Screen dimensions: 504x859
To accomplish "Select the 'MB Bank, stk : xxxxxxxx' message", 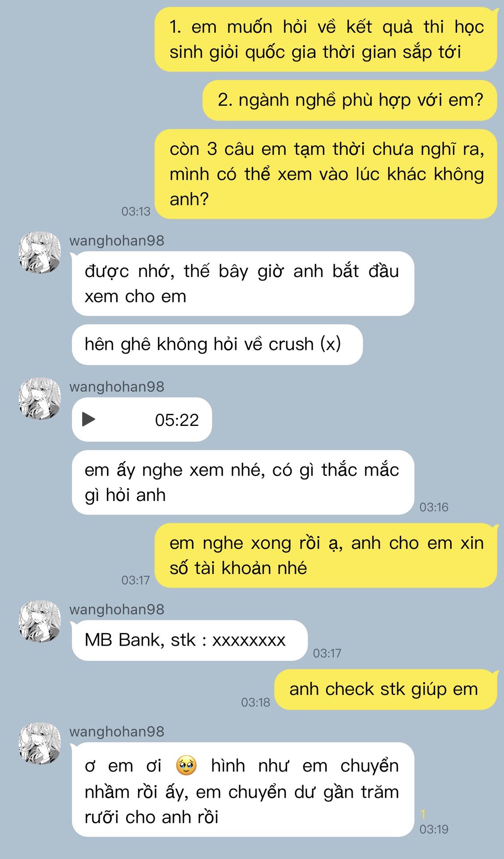I will coord(190,640).
